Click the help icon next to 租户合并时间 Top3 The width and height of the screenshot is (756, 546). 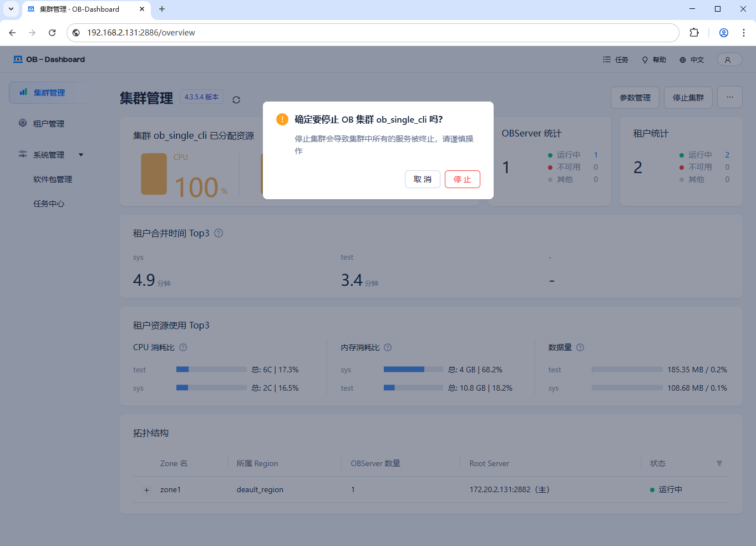click(x=219, y=234)
